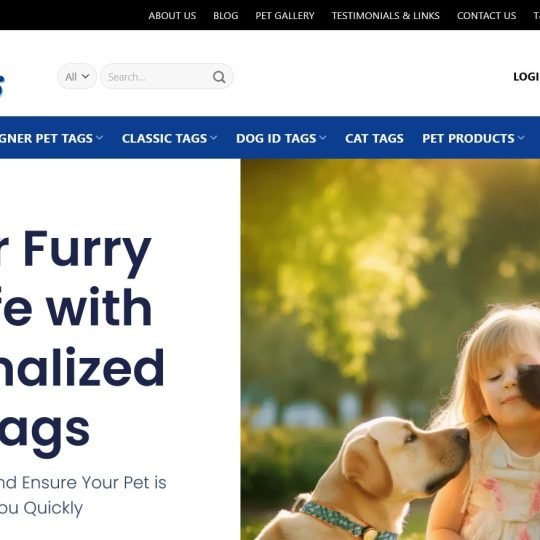
Task: Open the About Us page
Action: tap(172, 15)
